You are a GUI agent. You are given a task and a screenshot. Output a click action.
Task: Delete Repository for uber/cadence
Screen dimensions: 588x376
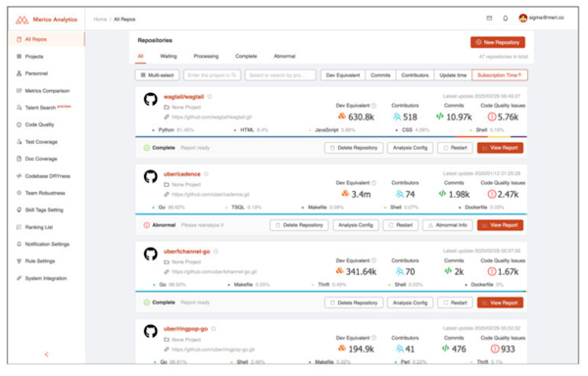[x=299, y=225]
